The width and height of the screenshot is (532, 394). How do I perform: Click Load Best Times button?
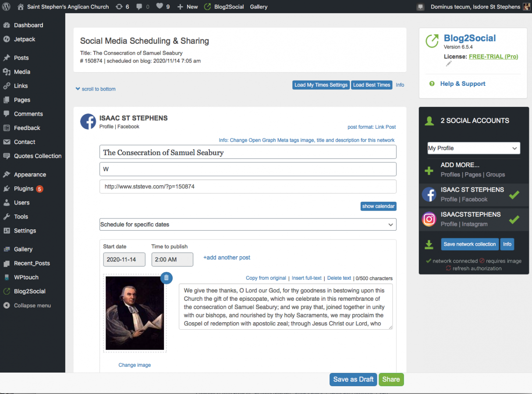tap(372, 85)
